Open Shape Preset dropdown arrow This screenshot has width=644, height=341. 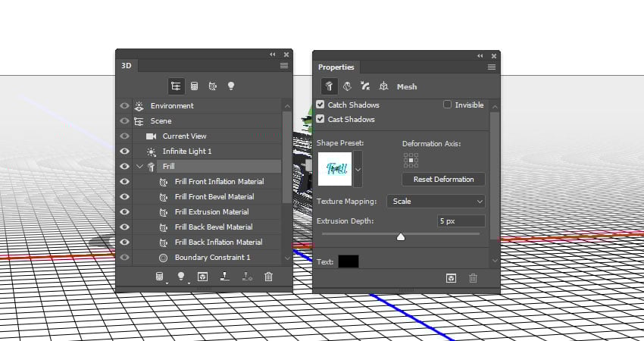click(358, 169)
